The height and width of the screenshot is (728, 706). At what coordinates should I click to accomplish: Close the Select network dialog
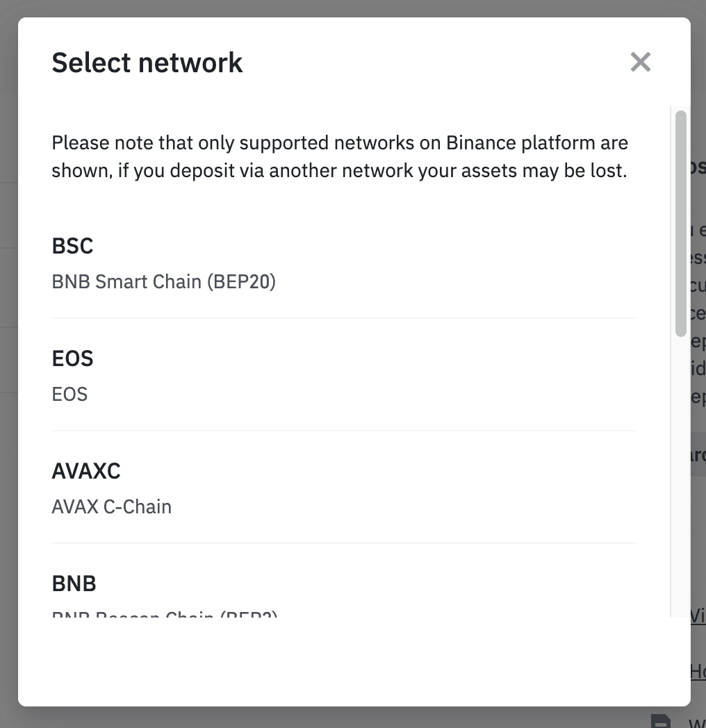pyautogui.click(x=640, y=63)
